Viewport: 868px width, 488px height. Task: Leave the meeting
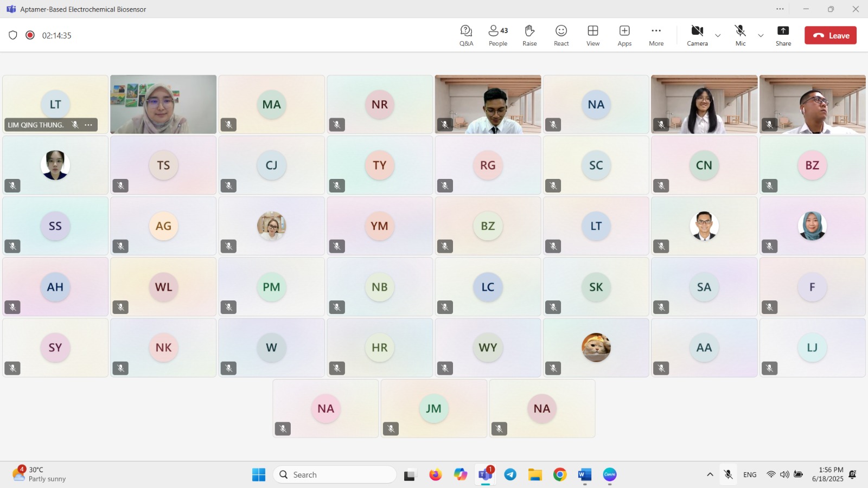click(x=831, y=35)
